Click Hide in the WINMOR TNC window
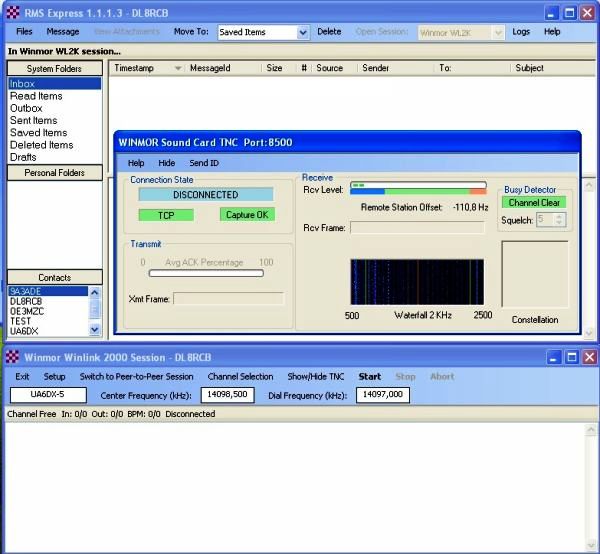This screenshot has width=600, height=554. 166,163
